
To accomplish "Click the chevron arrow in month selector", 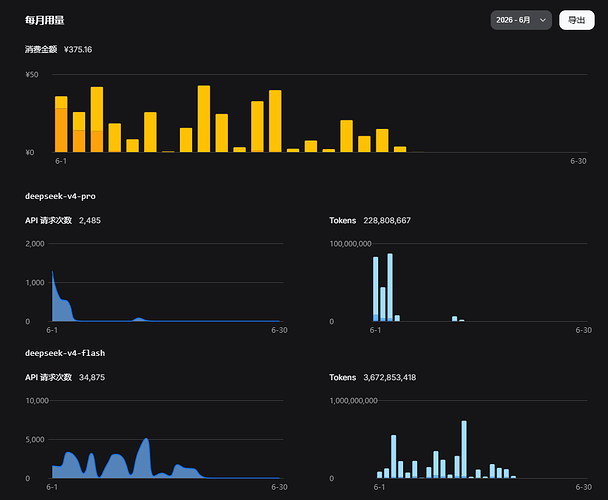I will tap(543, 20).
